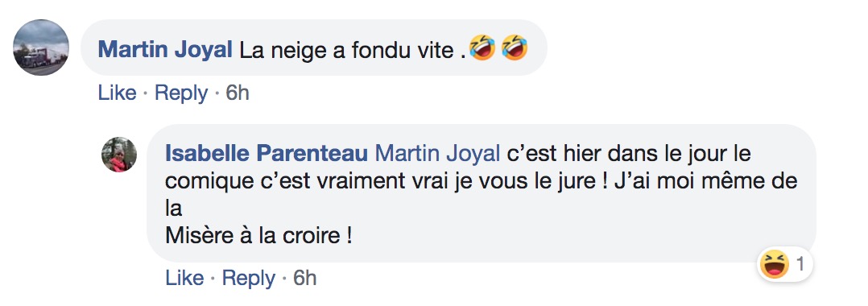This screenshot has height=306, width=868.
Task: Click the text "La neige a fondu vite"
Action: click(x=346, y=51)
